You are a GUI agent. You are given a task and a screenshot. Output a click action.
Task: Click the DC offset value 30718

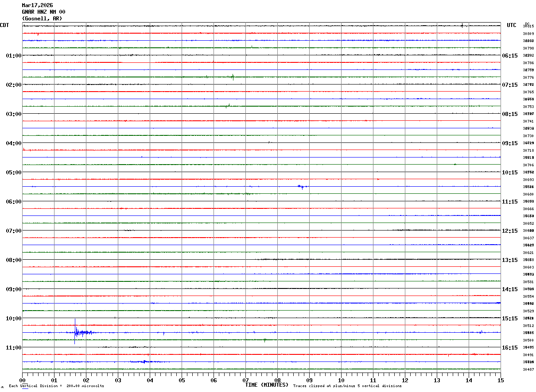coord(528,150)
